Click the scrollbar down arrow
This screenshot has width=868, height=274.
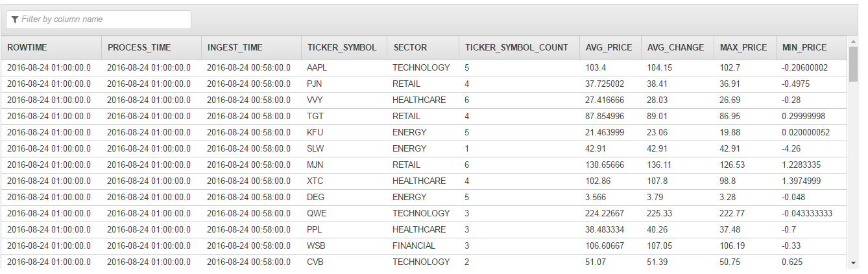tap(853, 262)
